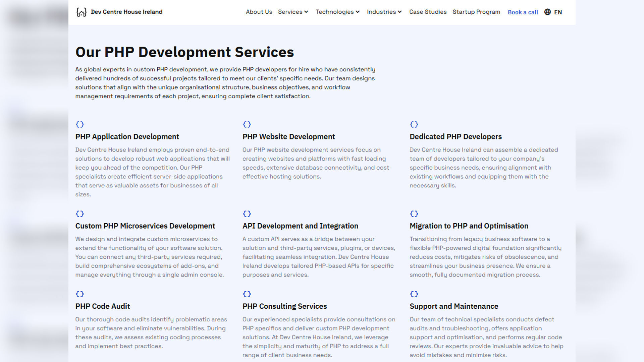Open the Startup Program page

pos(476,12)
